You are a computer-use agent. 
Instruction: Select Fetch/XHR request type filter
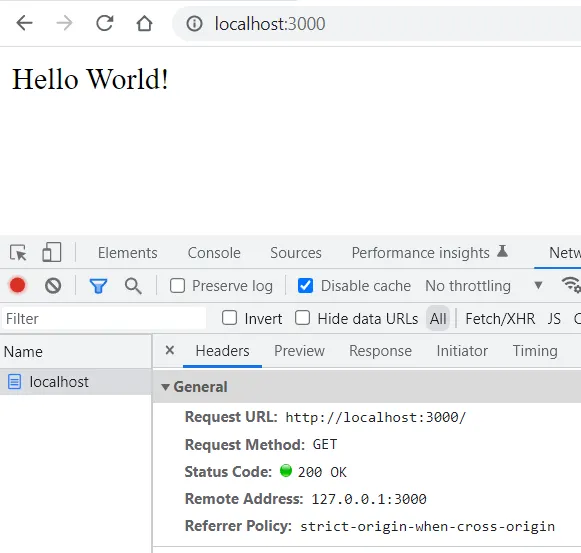(500, 318)
